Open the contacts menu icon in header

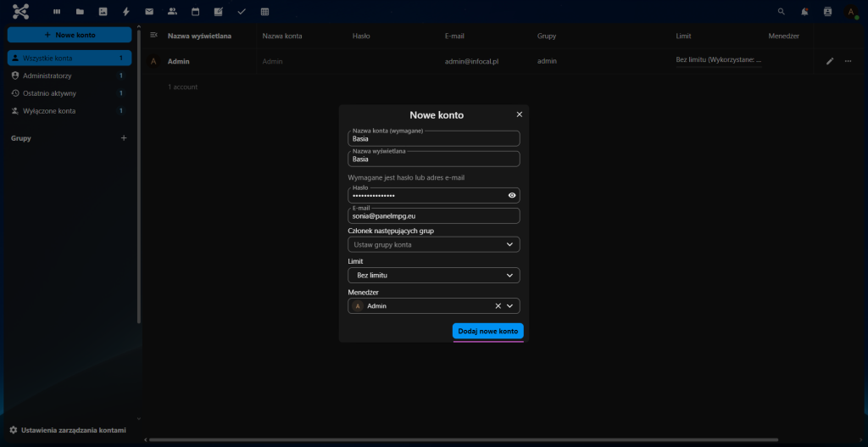pos(827,12)
